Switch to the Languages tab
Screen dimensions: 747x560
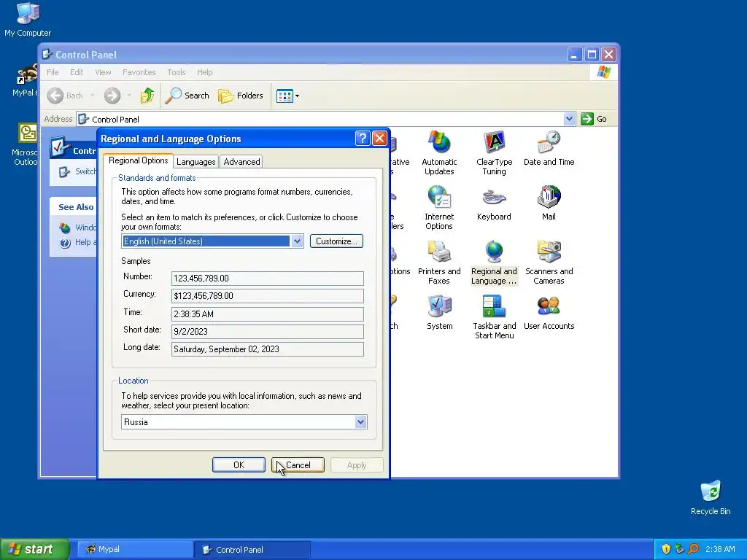click(x=196, y=162)
